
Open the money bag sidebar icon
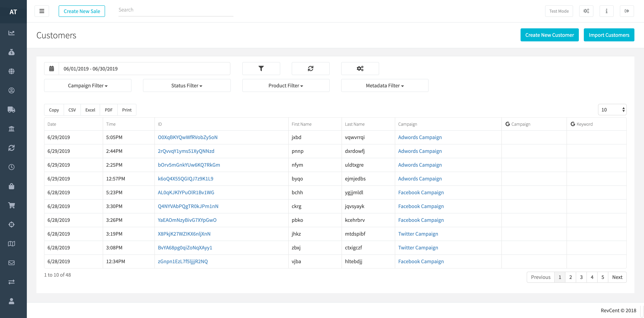pos(11,52)
